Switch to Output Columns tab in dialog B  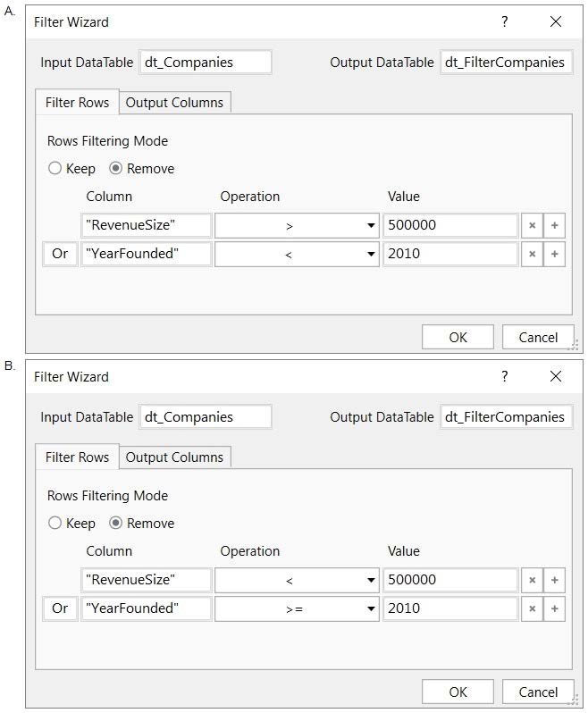pyautogui.click(x=174, y=457)
